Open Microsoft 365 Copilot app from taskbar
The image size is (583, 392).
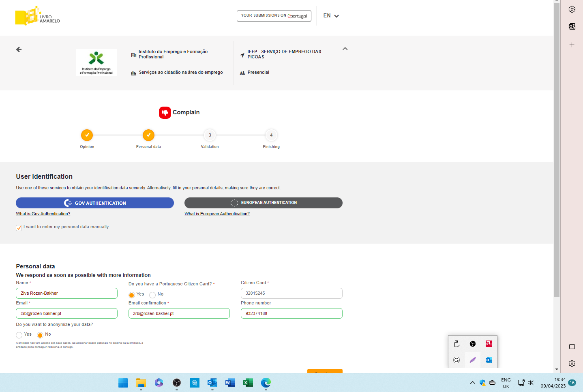coord(159,383)
